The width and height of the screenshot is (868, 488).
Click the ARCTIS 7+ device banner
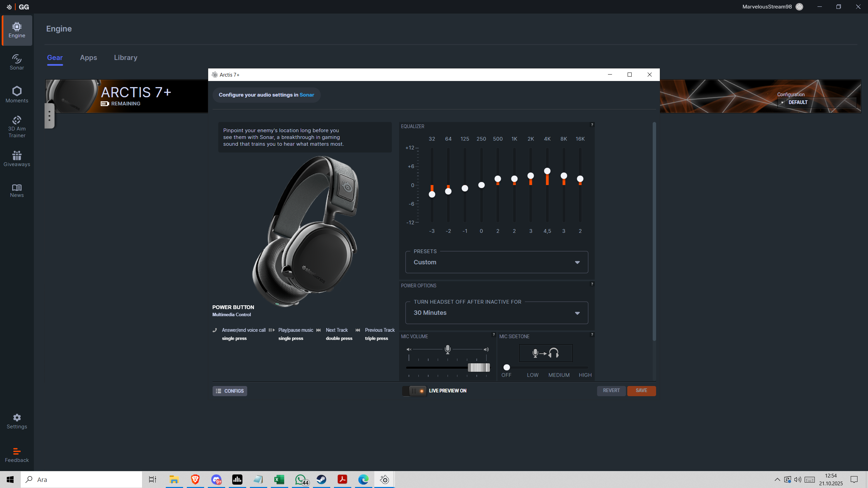click(127, 96)
